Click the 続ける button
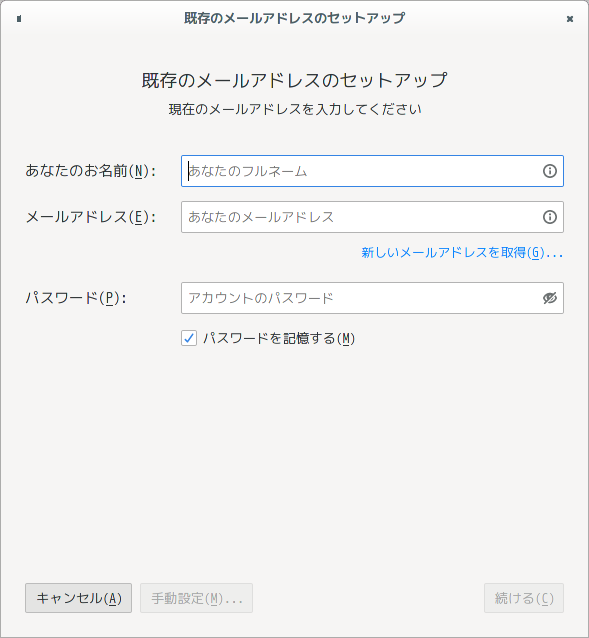Viewport: 589px width, 638px height. pos(524,598)
